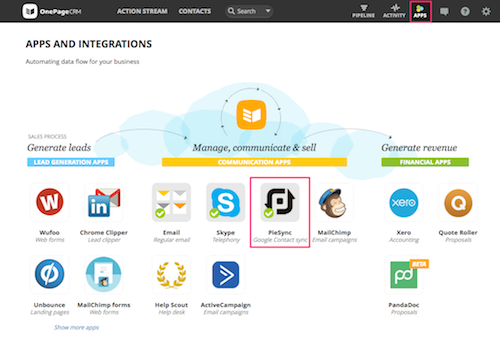Open the chat messages icon

pos(444,12)
